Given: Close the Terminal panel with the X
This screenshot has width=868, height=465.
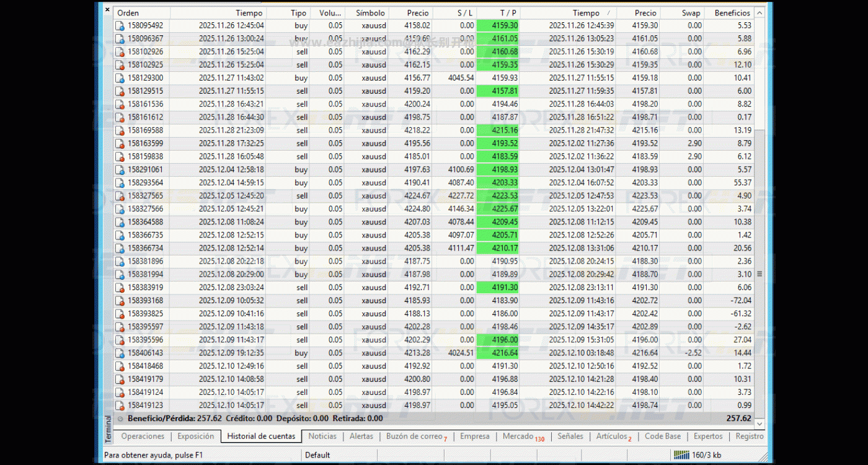Looking at the screenshot, I should (107, 10).
